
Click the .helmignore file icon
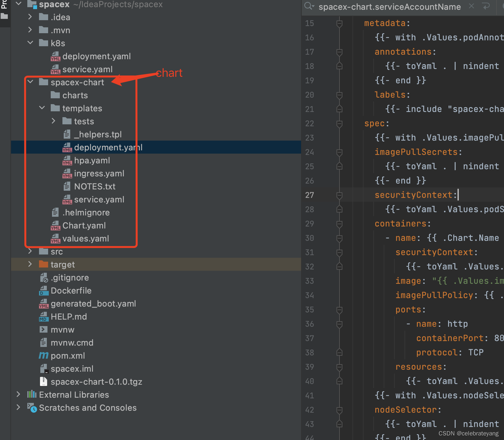(x=55, y=212)
